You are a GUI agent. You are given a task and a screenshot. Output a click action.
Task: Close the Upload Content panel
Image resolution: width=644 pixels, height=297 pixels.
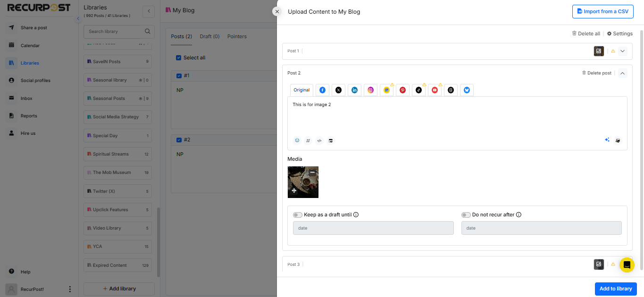[x=277, y=11]
